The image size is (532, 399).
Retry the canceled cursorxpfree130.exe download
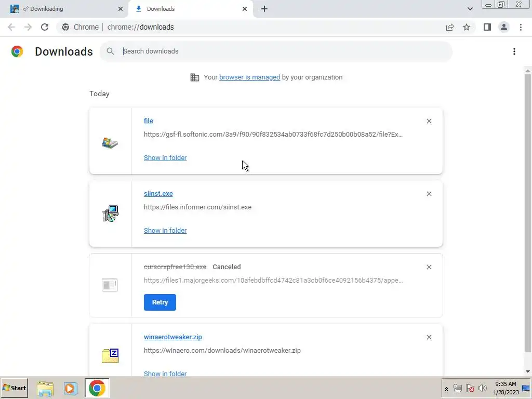coord(160,302)
